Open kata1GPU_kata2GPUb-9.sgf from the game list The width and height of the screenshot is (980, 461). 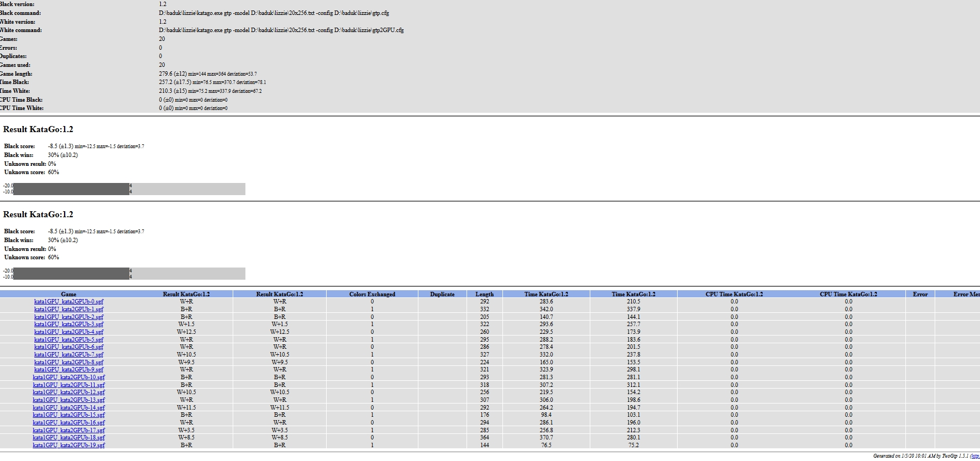[x=69, y=370]
